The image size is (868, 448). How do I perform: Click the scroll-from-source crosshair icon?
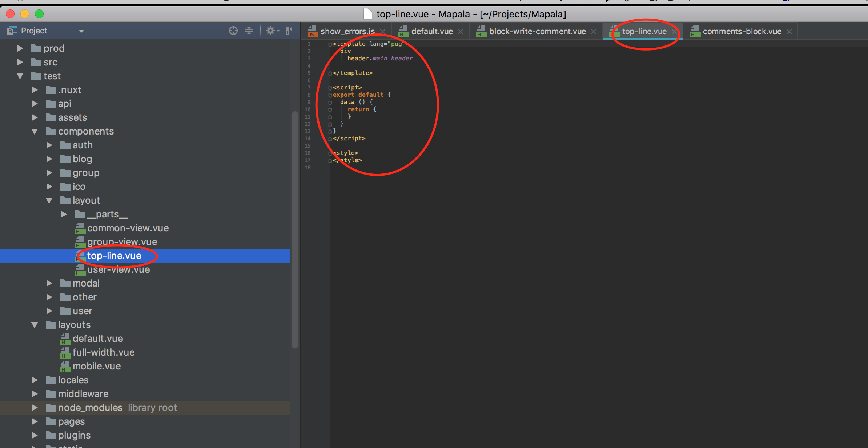click(233, 31)
